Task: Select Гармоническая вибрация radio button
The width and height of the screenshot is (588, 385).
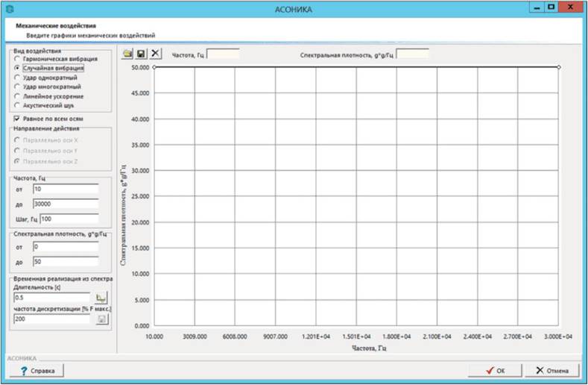Action: click(x=16, y=58)
